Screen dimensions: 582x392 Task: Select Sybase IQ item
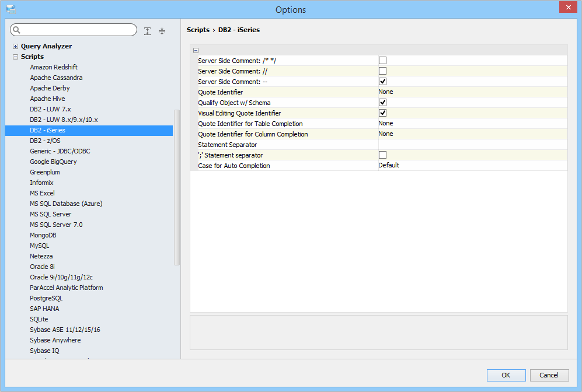[x=44, y=351]
